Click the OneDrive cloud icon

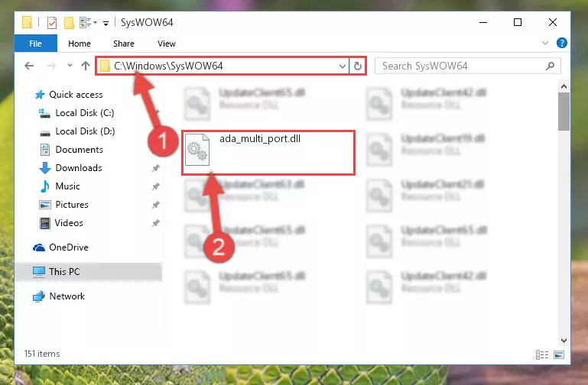39,247
